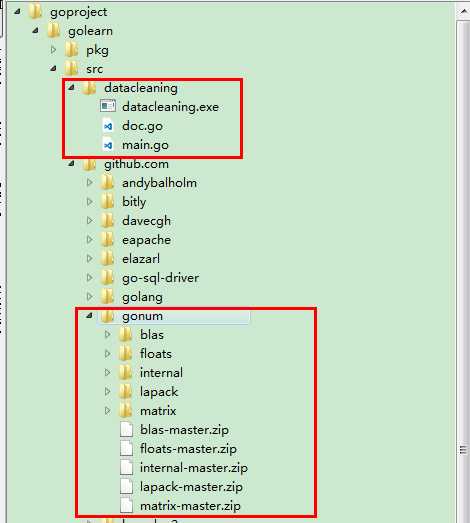This screenshot has height=523, width=470.
Task: Click the main.go VS Code file icon
Action: point(108,145)
